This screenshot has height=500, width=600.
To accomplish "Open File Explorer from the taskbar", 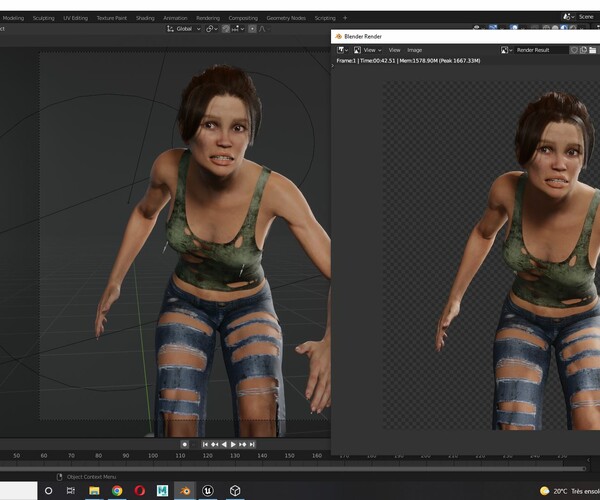I will click(x=94, y=491).
